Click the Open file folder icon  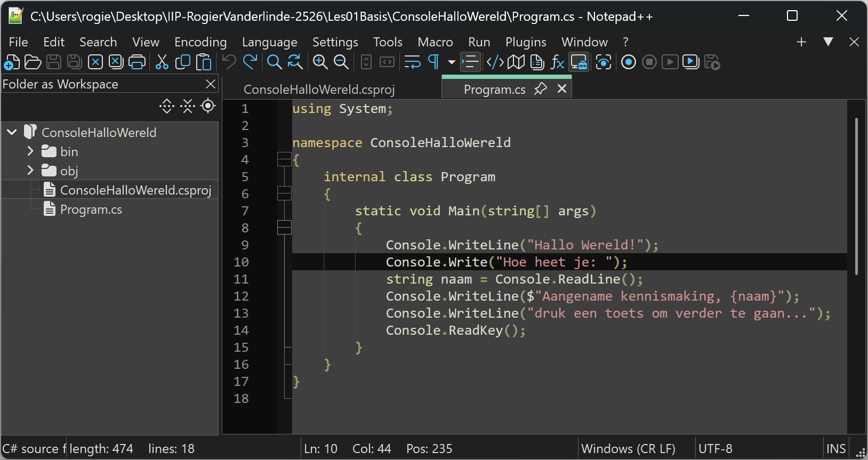(x=33, y=62)
